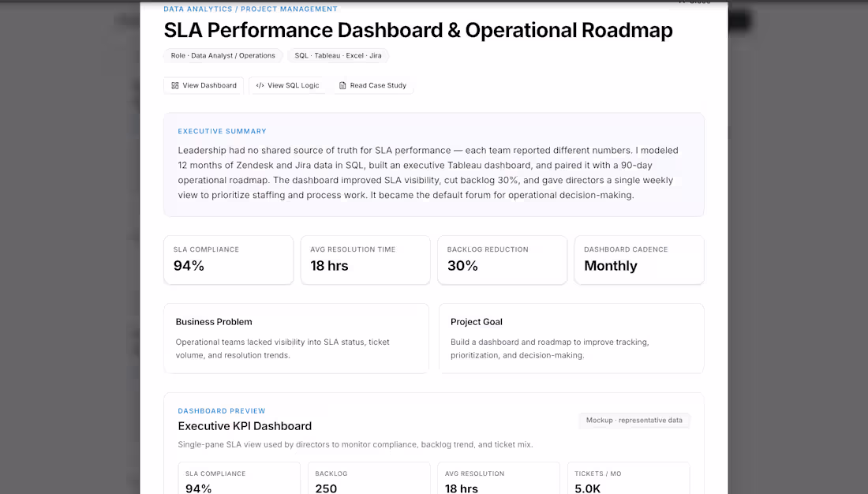868x494 pixels.
Task: Open the Read Case Study button
Action: click(372, 85)
